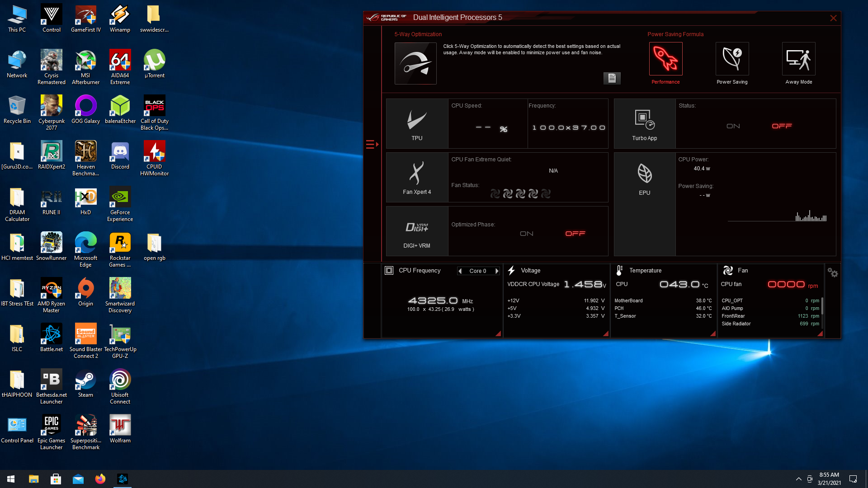Turn Turbo App status ON
The width and height of the screenshot is (868, 488).
coord(733,126)
